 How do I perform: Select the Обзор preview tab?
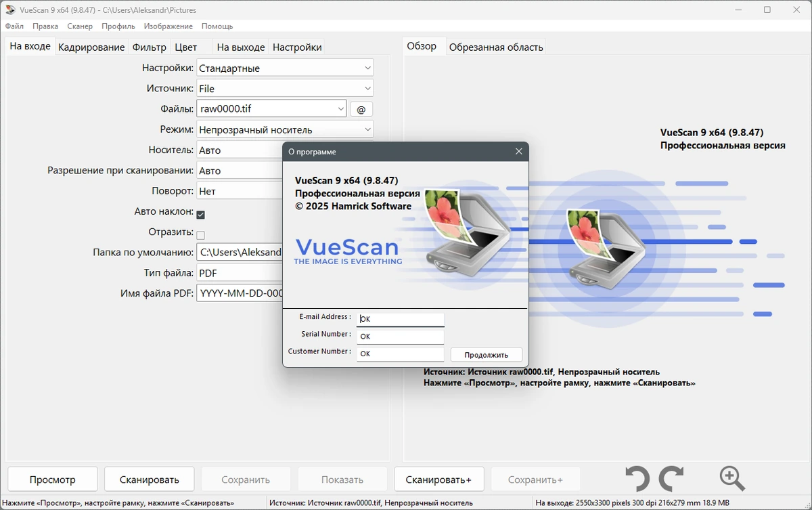pos(422,46)
